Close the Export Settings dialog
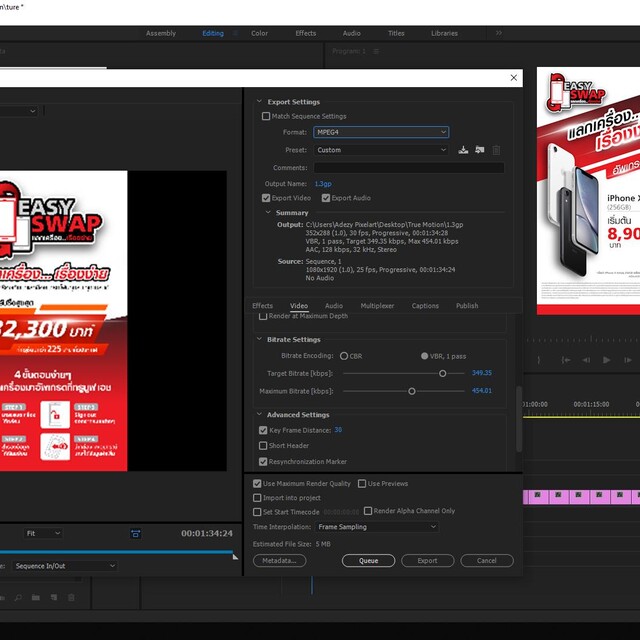This screenshot has width=640, height=640. pyautogui.click(x=513, y=78)
